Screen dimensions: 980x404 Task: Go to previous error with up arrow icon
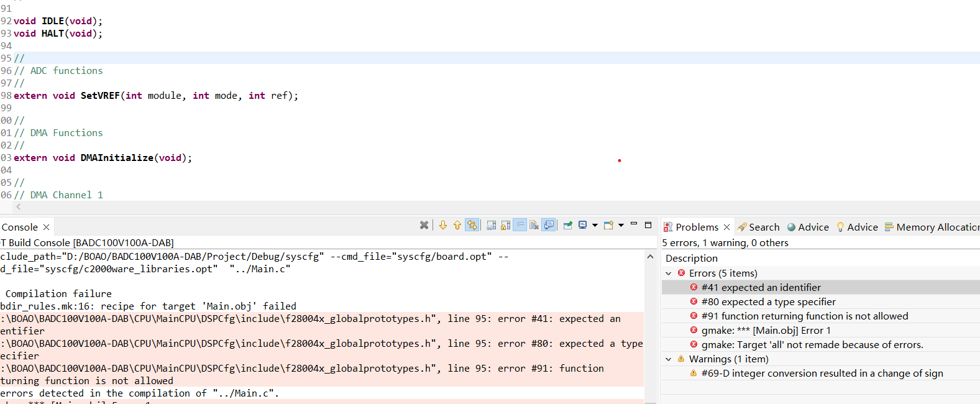pyautogui.click(x=457, y=225)
